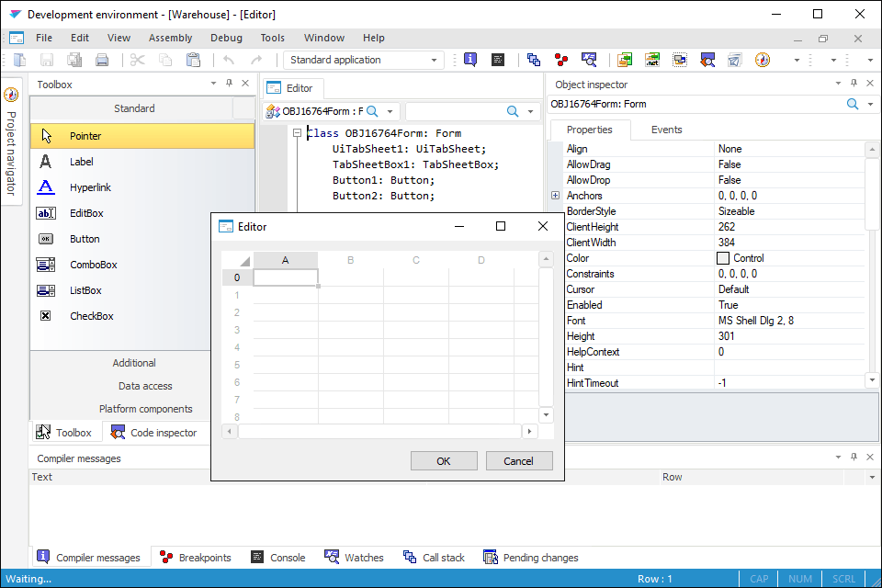Toggle auto-hide pin on Object inspector panel

854,84
